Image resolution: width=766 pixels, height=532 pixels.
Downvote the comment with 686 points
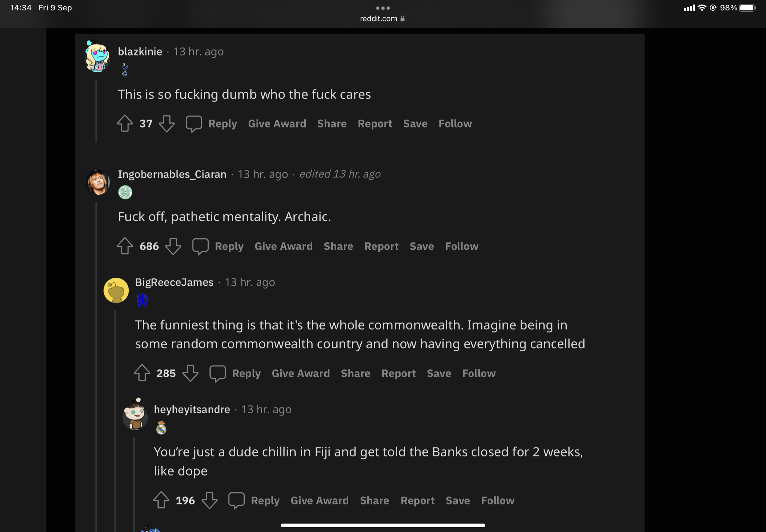point(173,246)
